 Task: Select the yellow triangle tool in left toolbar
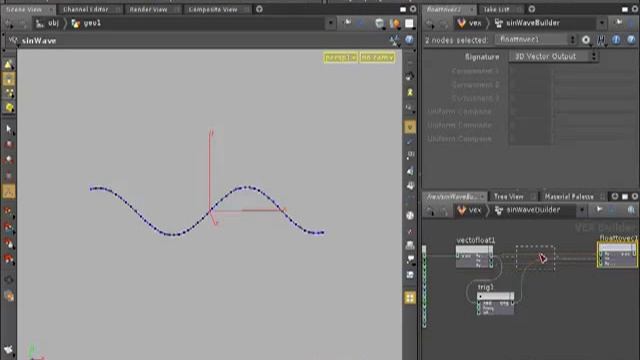coord(9,64)
